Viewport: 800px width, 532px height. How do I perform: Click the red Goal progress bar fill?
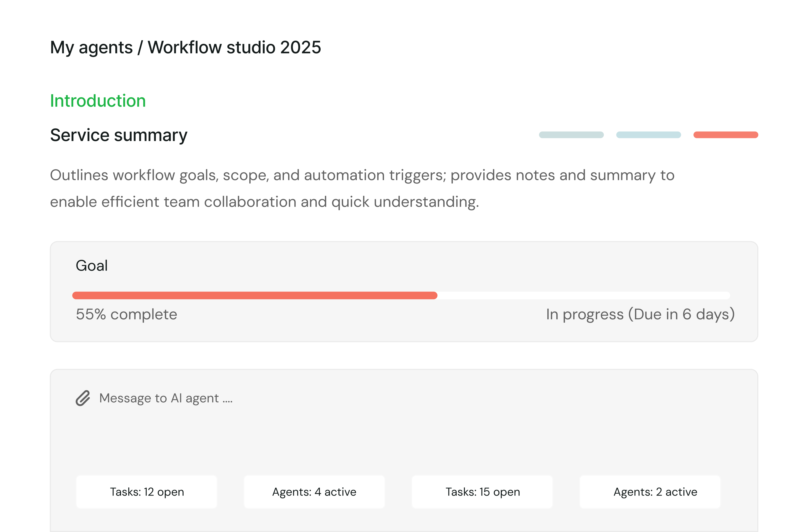[x=254, y=295]
